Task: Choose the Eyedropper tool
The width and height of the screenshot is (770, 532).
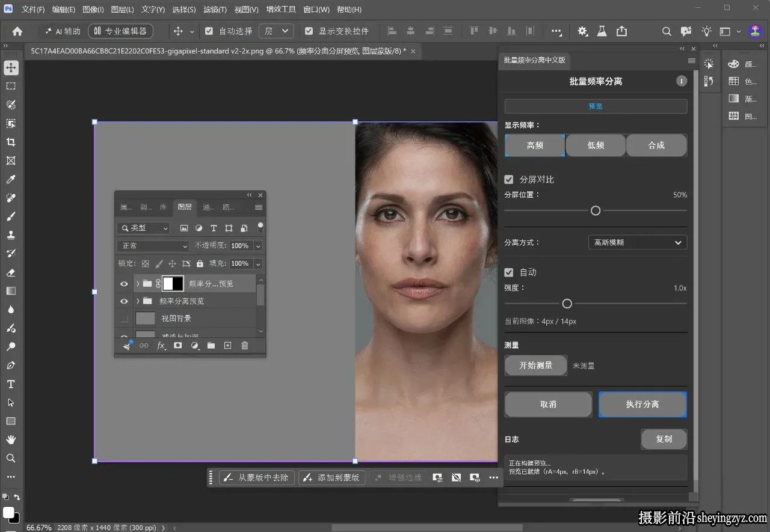Action: 11,179
